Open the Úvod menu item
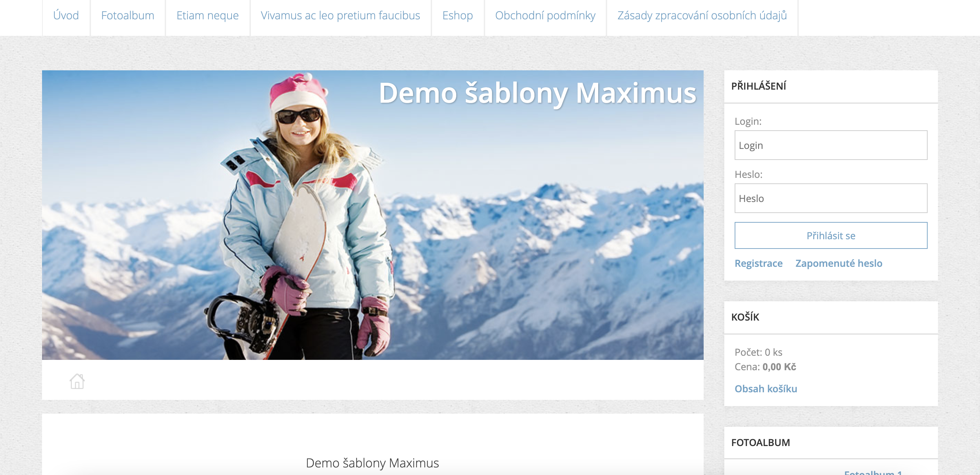 click(66, 16)
